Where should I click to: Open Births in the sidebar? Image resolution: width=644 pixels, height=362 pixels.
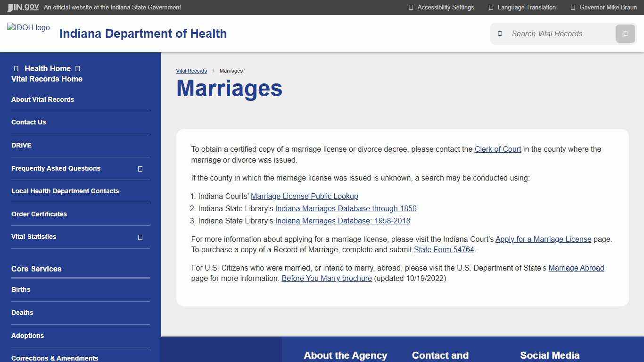click(21, 289)
